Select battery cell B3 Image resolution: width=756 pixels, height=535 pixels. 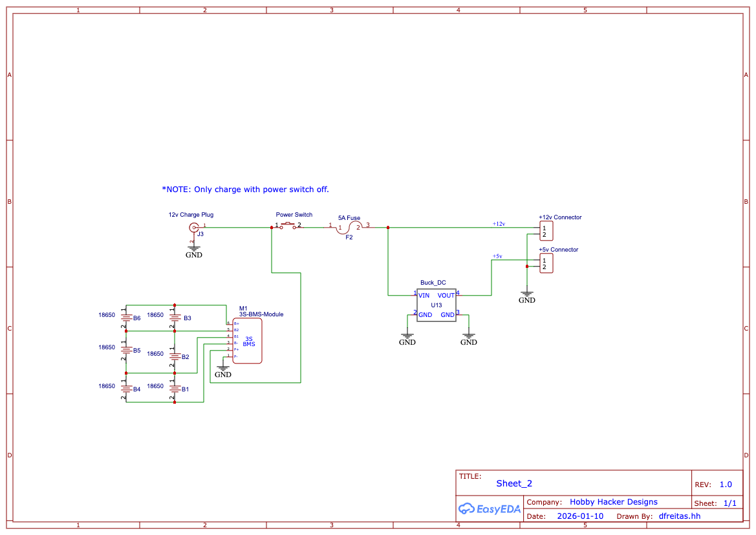(x=175, y=318)
